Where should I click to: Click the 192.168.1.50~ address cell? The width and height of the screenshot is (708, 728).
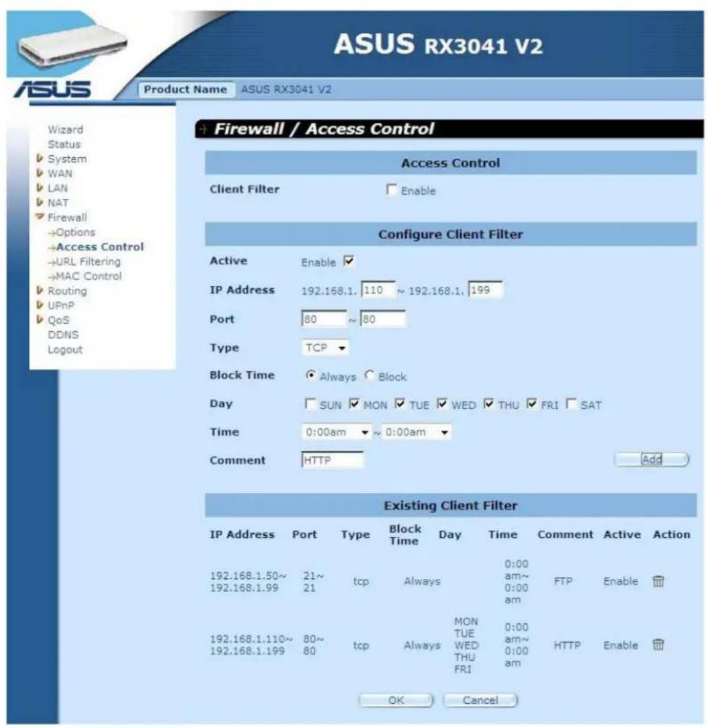[x=249, y=582]
